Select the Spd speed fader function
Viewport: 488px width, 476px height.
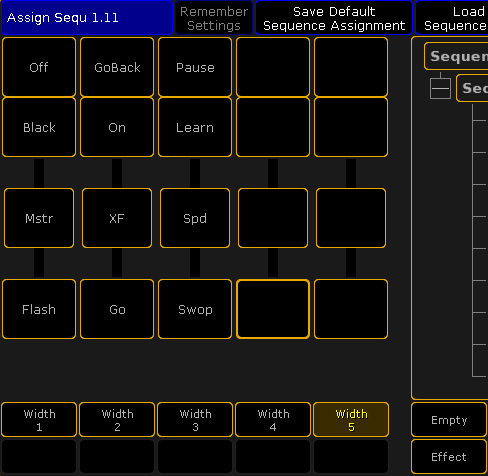pyautogui.click(x=195, y=218)
